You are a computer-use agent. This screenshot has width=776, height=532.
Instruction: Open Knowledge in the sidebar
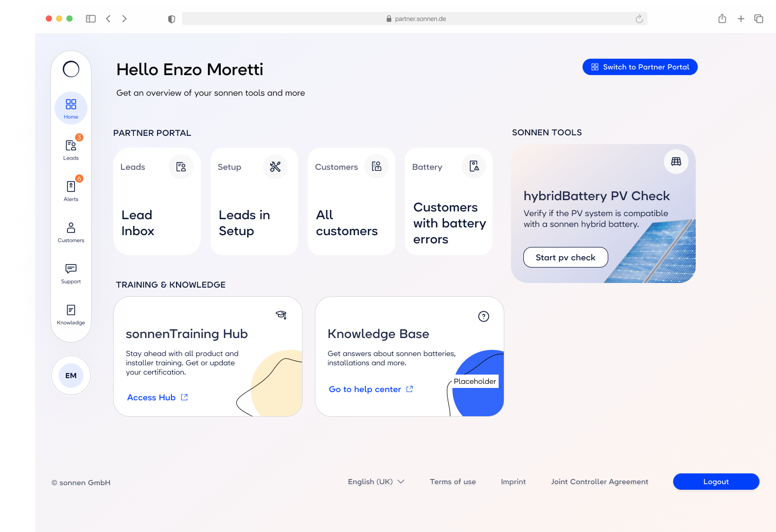click(71, 314)
